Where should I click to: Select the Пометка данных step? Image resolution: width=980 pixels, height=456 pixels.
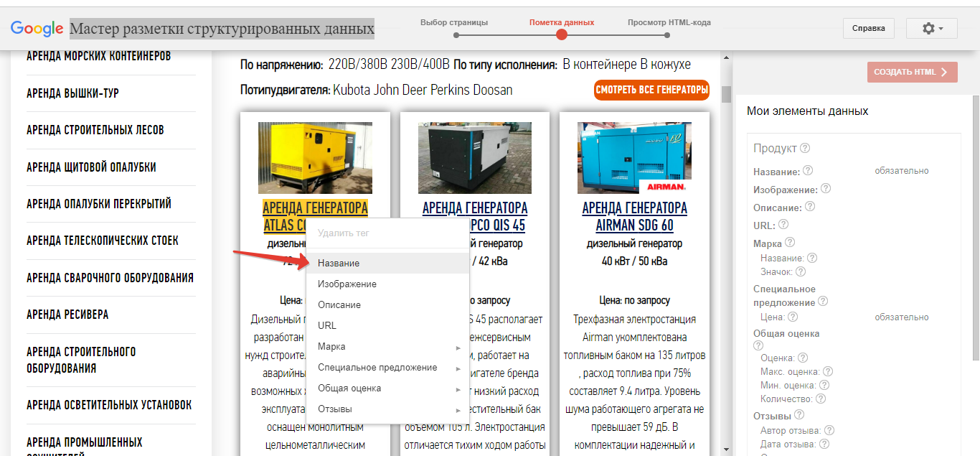point(562,23)
